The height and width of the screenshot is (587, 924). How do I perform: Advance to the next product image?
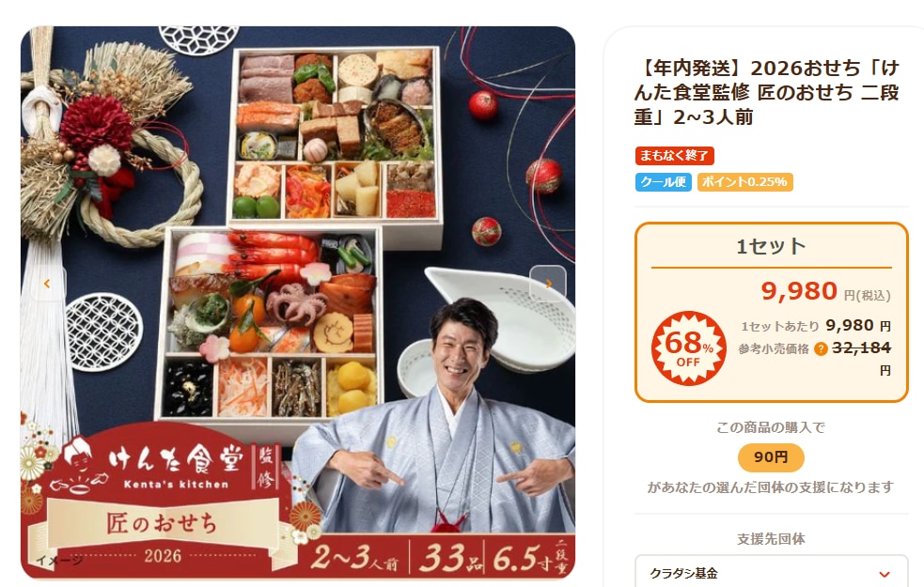548,284
